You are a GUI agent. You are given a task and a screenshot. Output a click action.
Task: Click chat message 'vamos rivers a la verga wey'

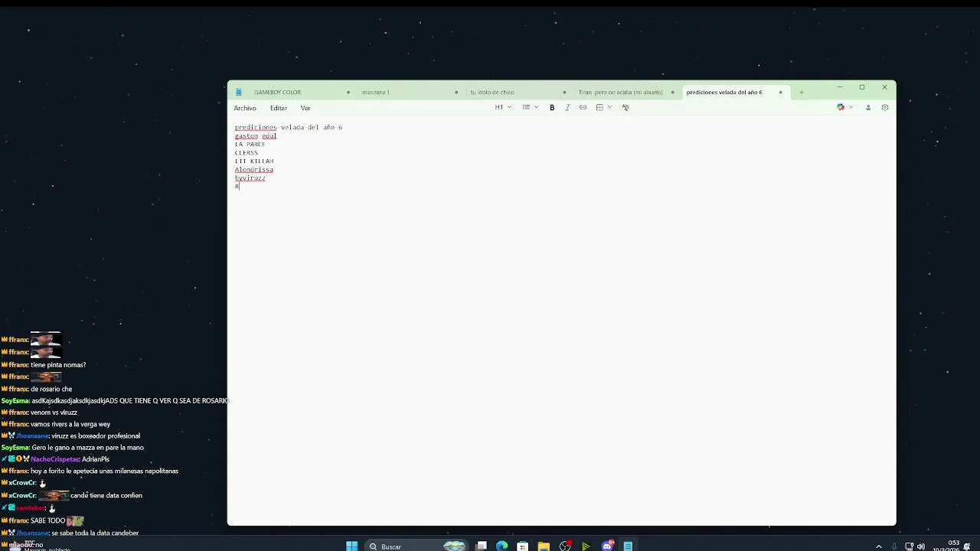[70, 424]
